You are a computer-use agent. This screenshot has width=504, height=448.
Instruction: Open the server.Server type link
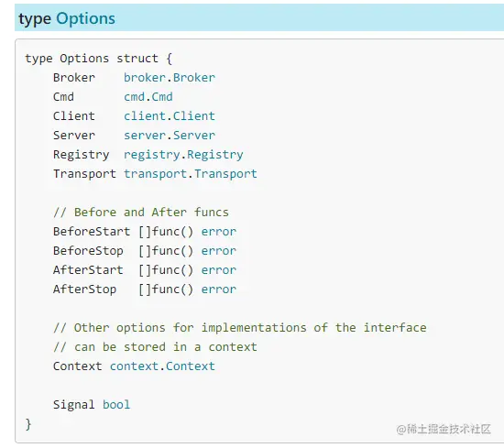point(170,136)
